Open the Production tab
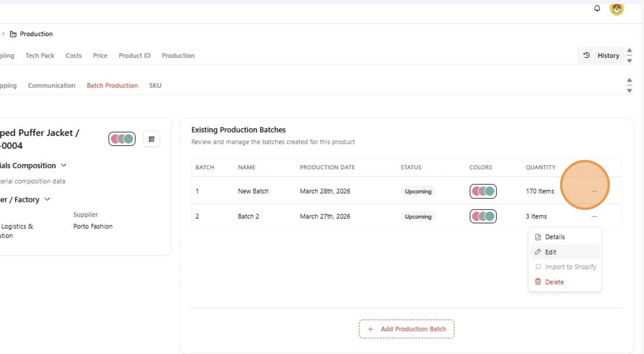 pos(178,56)
